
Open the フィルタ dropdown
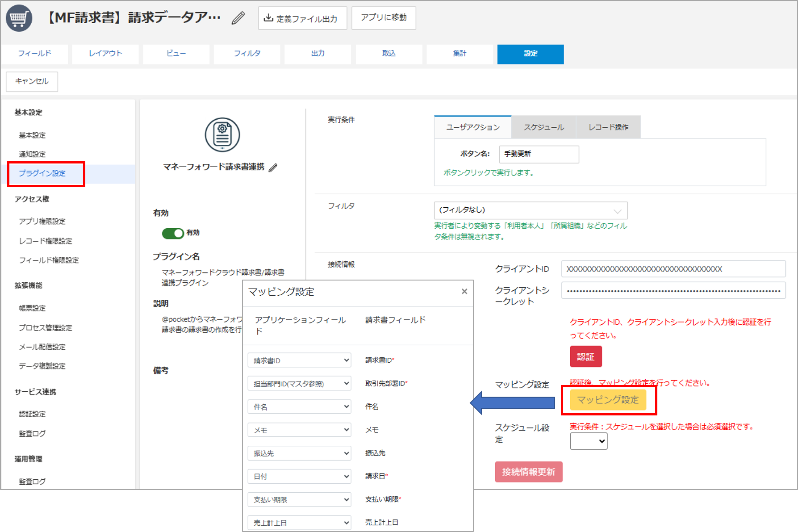tap(531, 210)
